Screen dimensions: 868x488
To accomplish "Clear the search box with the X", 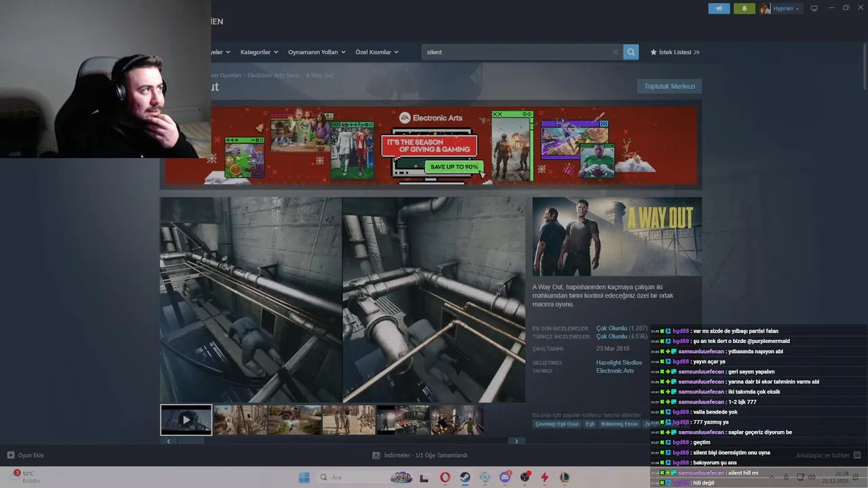I will tap(616, 52).
